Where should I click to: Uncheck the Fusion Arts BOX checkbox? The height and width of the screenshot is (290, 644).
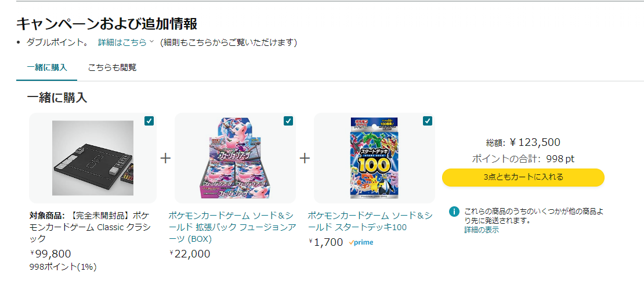pos(288,121)
